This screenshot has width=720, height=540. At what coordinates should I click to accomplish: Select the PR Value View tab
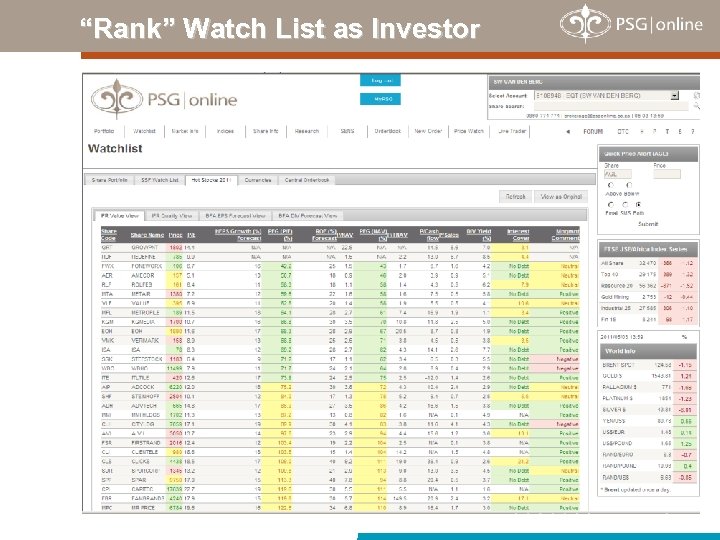(119, 215)
